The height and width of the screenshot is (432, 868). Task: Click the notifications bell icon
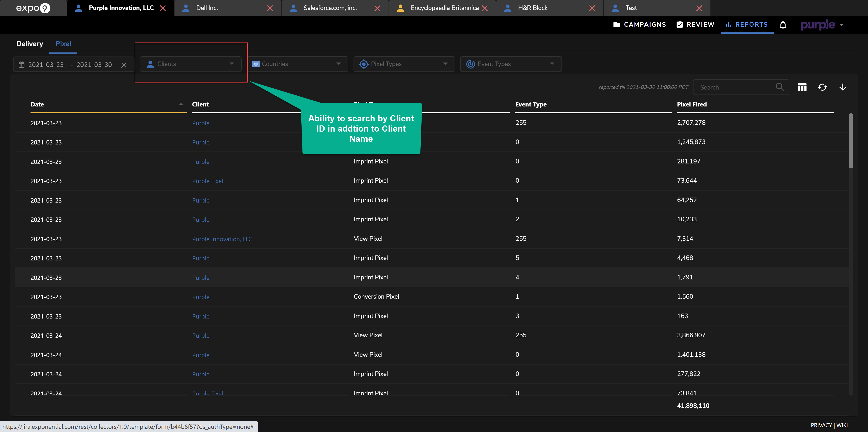click(x=783, y=25)
